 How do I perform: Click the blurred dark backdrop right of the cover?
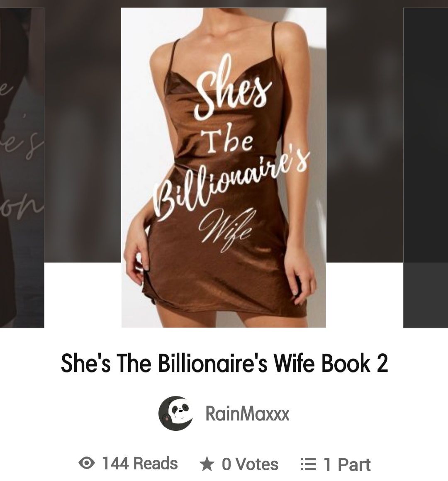[x=365, y=135]
